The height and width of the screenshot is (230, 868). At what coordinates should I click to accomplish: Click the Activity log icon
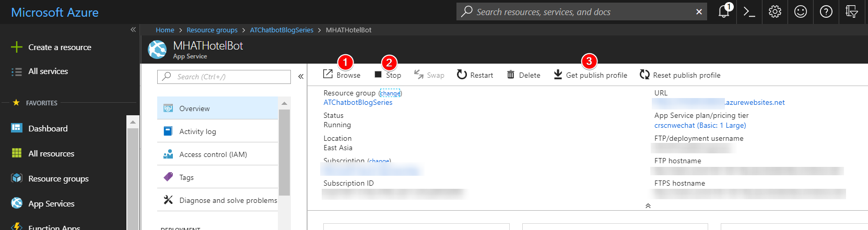click(168, 131)
